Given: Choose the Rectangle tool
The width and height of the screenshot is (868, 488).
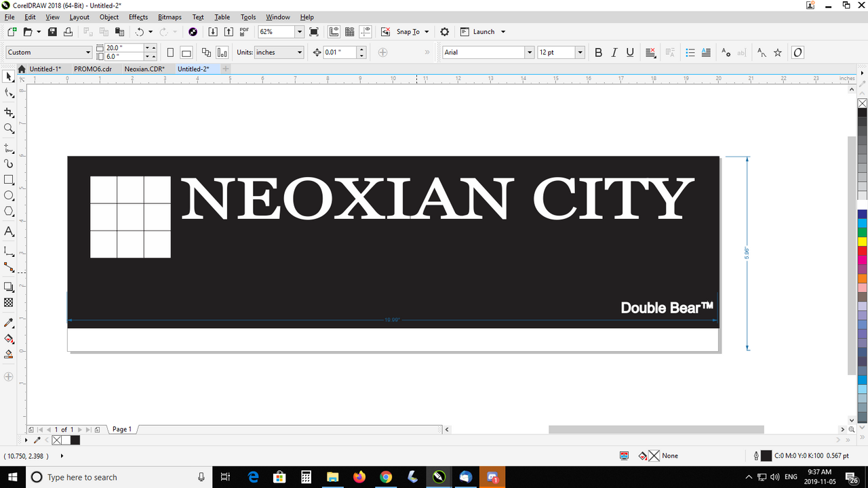Looking at the screenshot, I should tap(9, 180).
